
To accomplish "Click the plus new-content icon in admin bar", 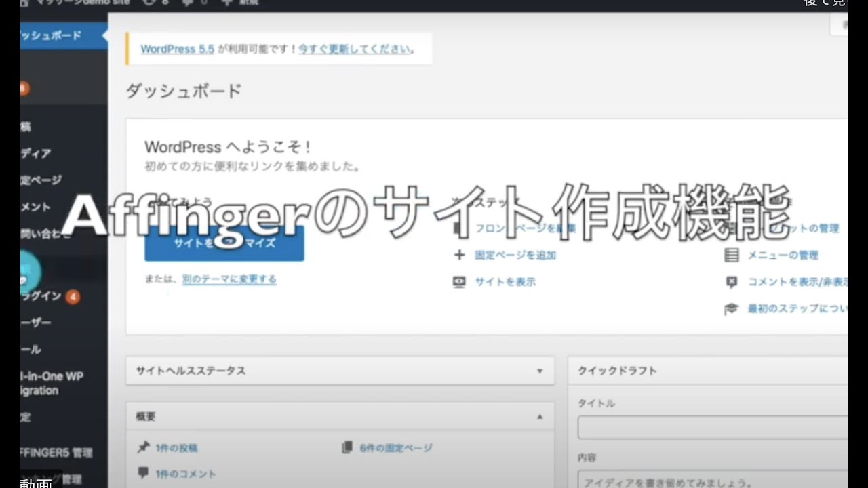I will pos(226,3).
